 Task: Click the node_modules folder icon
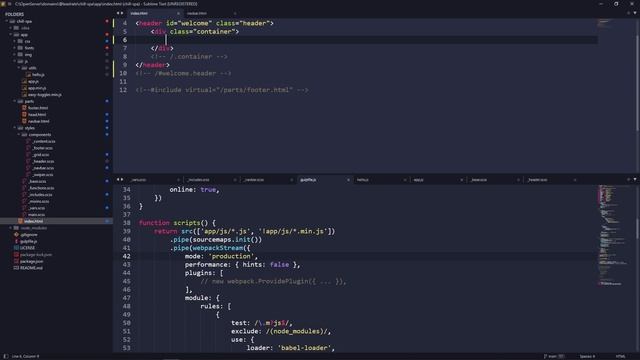tap(16, 228)
